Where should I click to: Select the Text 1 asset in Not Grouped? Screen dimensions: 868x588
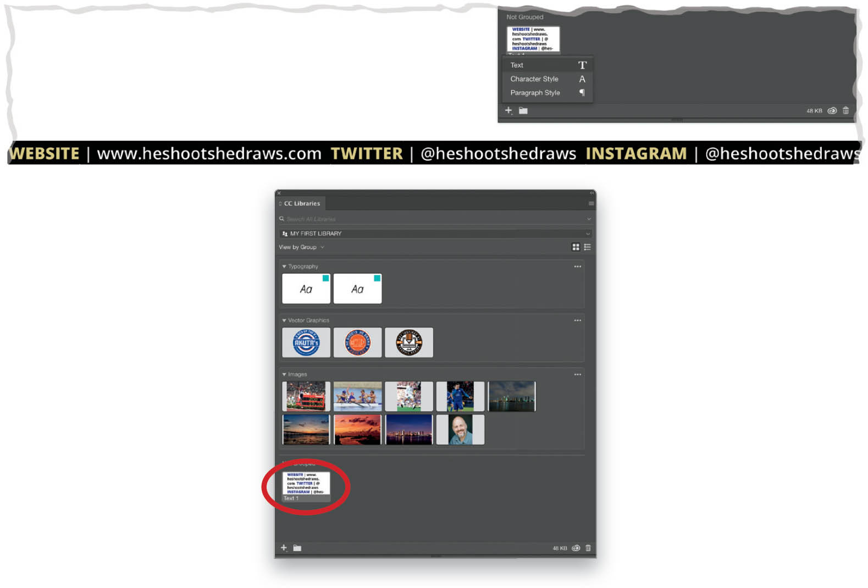pos(306,486)
